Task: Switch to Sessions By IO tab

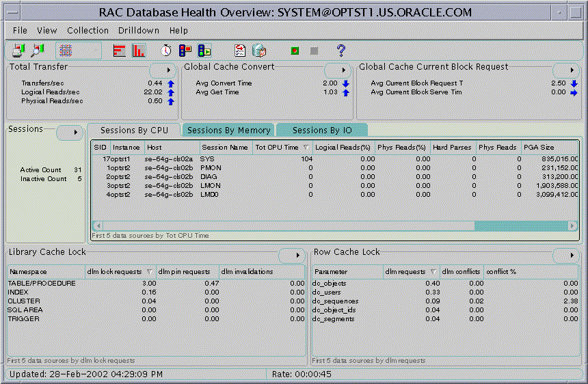Action: coord(321,130)
